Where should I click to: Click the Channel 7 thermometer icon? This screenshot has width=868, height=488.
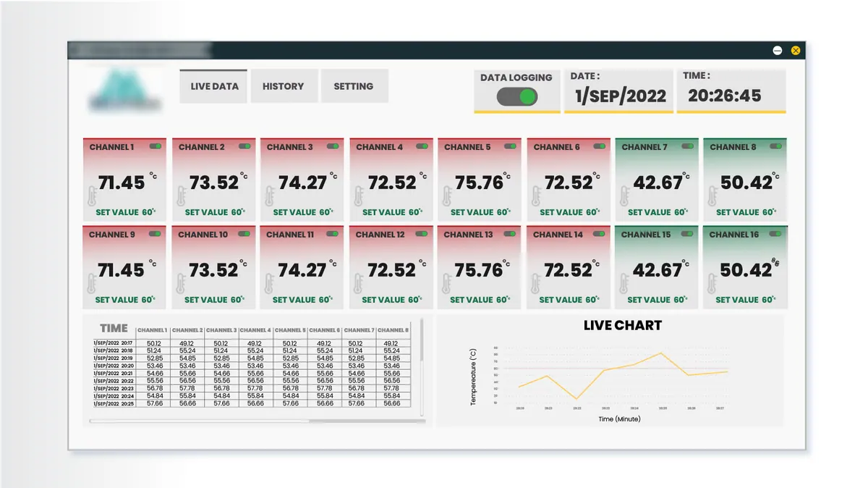point(624,197)
